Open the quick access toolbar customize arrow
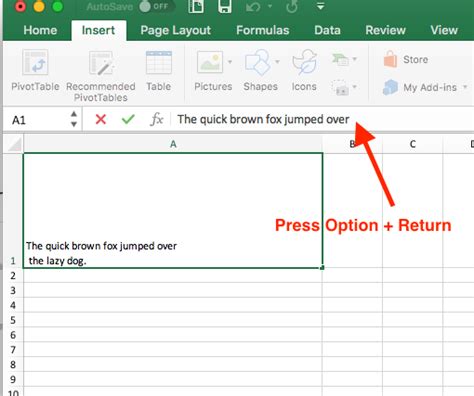Viewport: 474px width, 396px height. coord(320,6)
